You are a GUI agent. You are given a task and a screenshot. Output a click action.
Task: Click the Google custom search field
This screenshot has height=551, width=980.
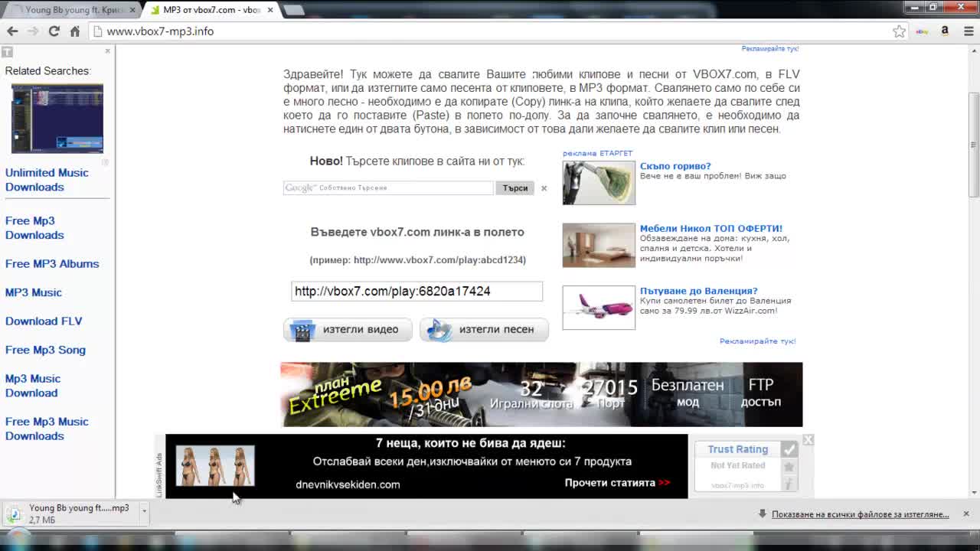388,187
